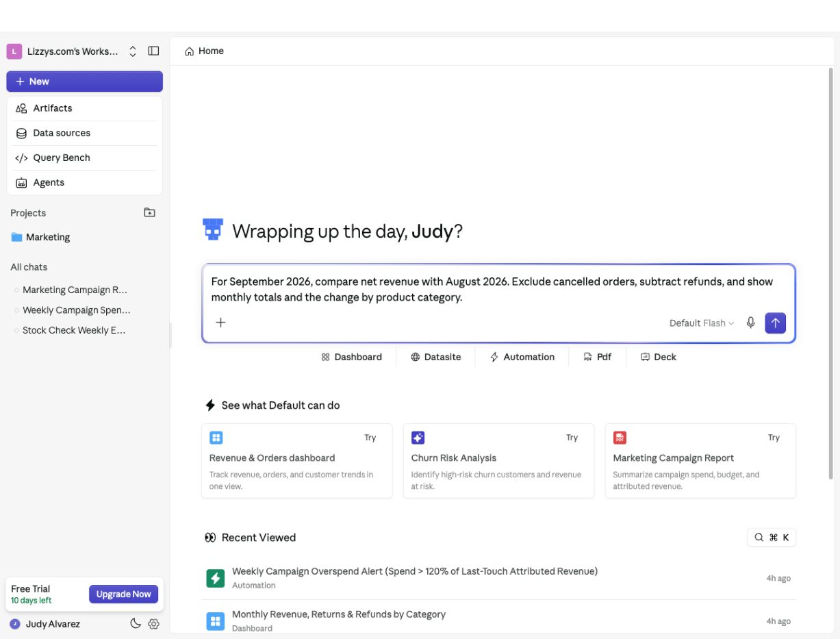The image size is (840, 639).
Task: Click the Upgrade Now button
Action: click(x=123, y=594)
